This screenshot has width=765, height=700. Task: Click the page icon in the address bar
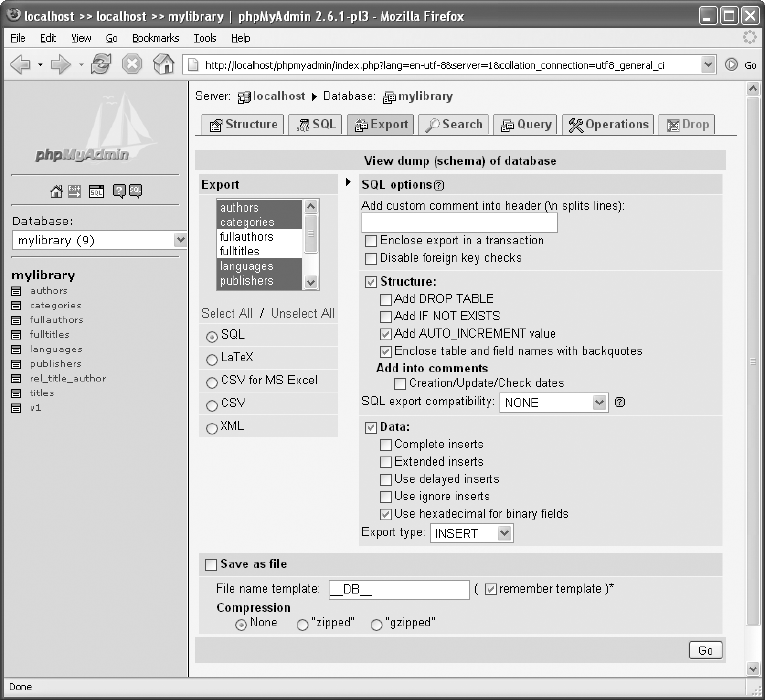194,65
